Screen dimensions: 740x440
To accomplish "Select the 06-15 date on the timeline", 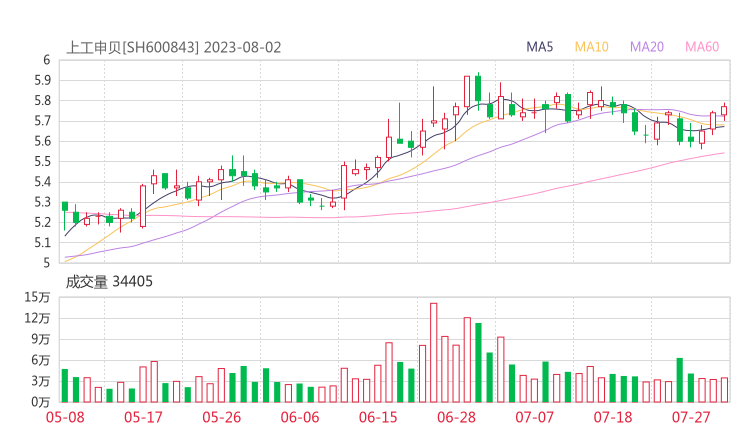I will pos(377,416).
